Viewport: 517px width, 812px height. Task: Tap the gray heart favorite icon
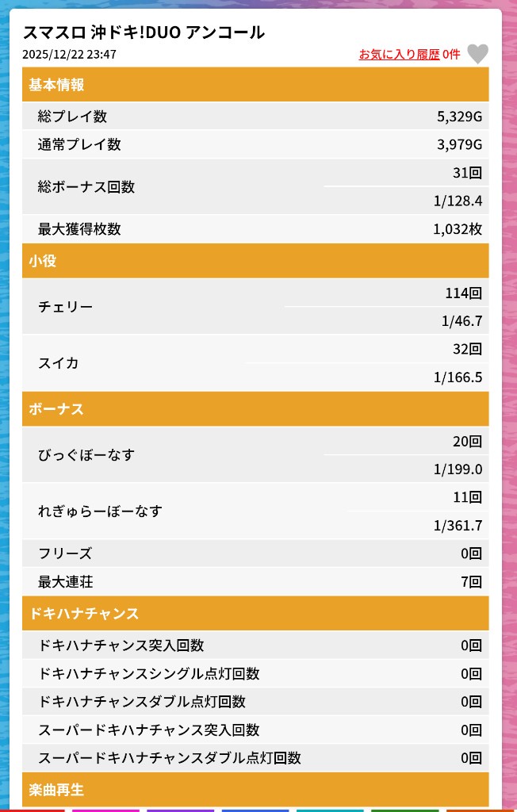pyautogui.click(x=477, y=54)
